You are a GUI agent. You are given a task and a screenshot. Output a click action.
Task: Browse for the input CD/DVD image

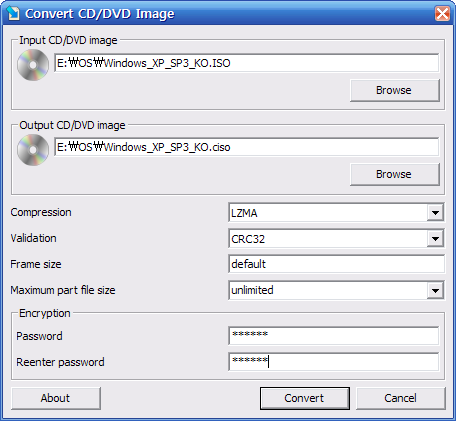click(x=395, y=90)
